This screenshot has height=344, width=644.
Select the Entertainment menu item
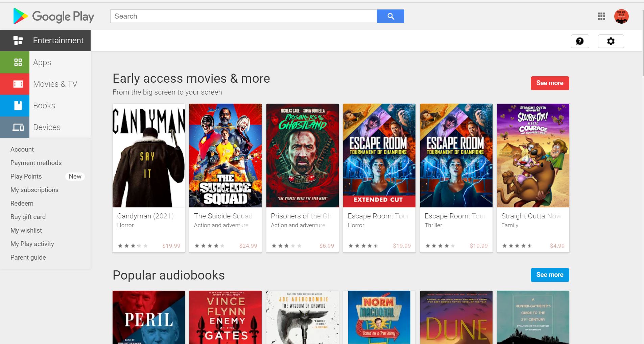click(58, 40)
